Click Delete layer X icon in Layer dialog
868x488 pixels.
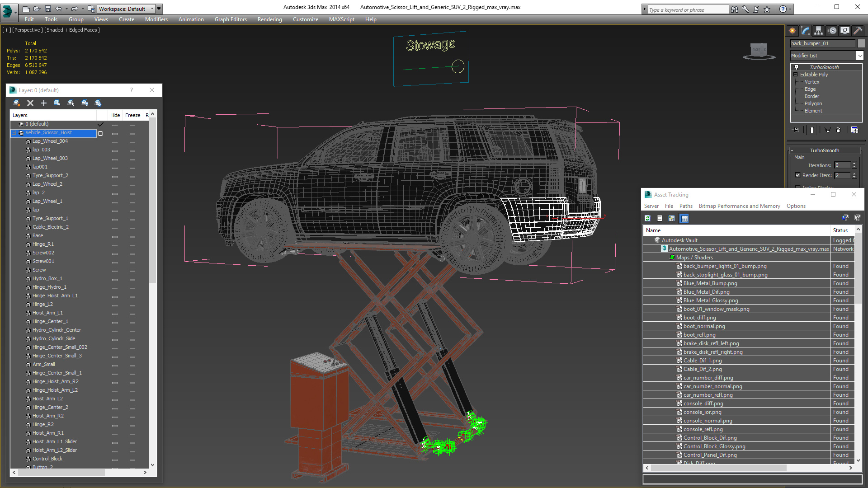click(x=30, y=103)
